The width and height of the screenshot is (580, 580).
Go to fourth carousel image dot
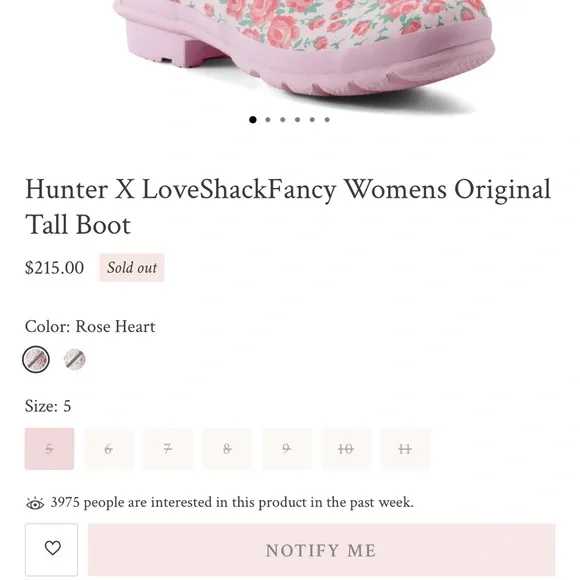click(x=297, y=119)
